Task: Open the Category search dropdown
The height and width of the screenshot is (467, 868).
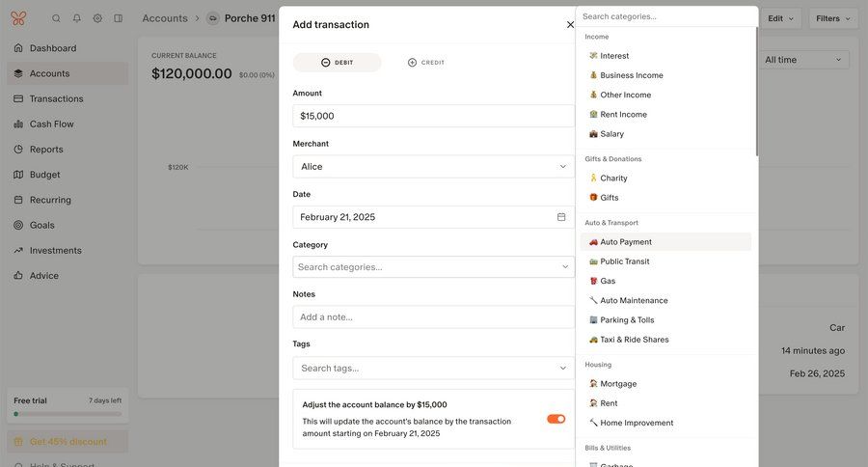Action: tap(433, 267)
